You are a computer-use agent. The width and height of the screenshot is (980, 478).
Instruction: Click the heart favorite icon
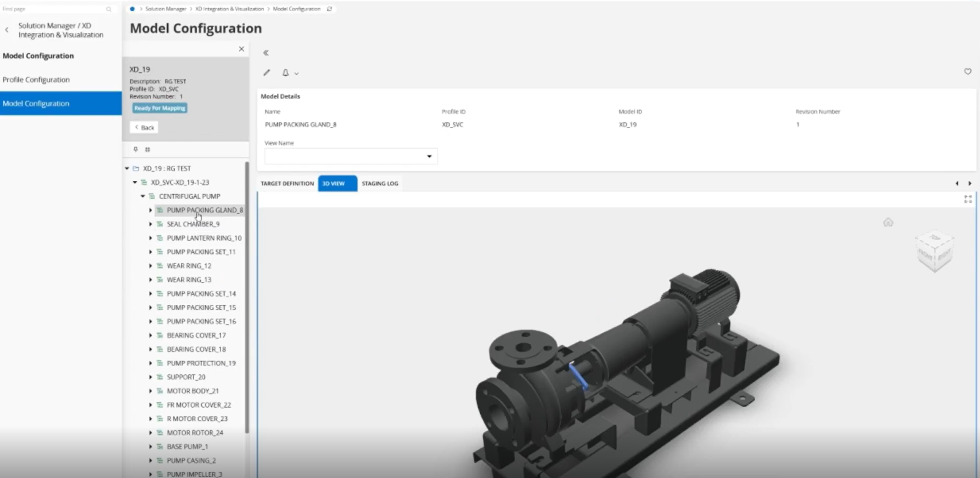tap(967, 72)
